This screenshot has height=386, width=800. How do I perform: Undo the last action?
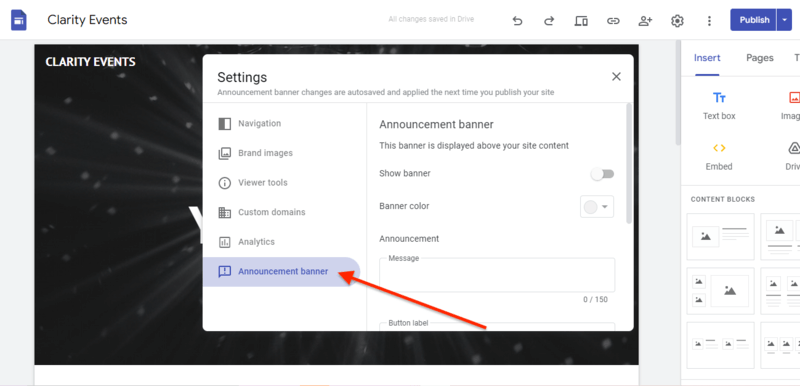[517, 21]
